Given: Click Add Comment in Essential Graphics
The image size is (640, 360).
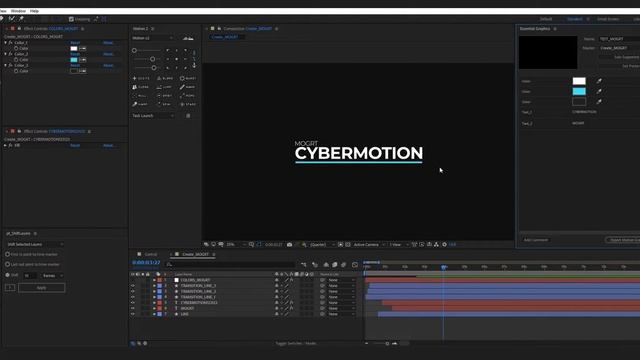Looking at the screenshot, I should point(536,240).
